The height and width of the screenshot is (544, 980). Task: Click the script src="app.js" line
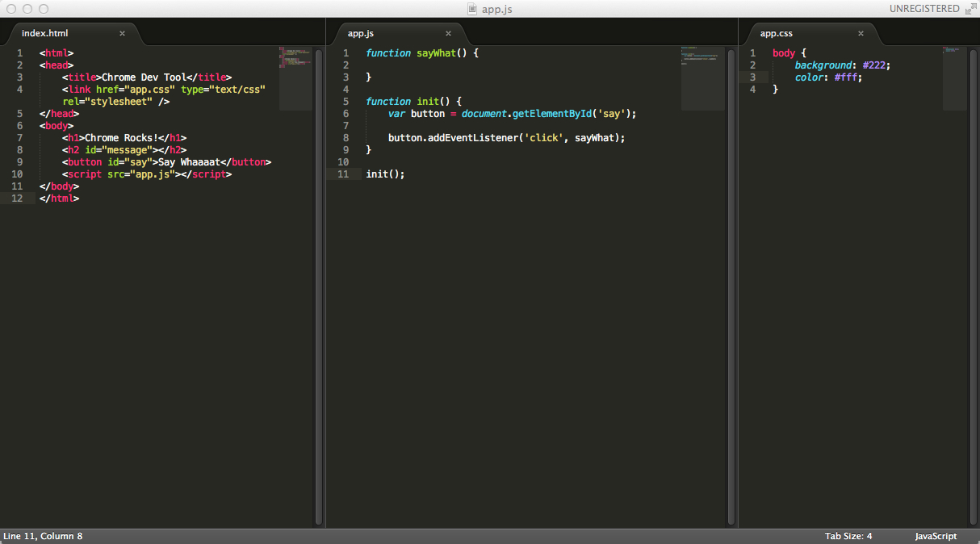click(147, 174)
